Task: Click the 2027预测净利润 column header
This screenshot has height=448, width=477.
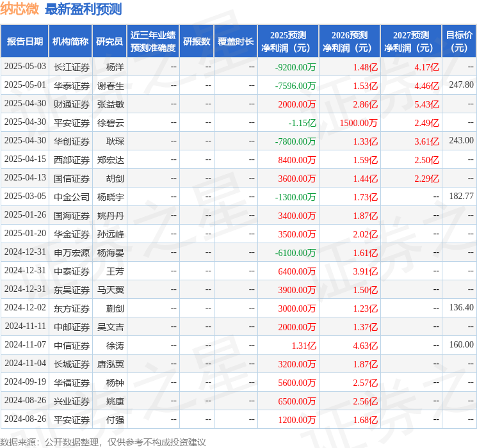Action: [x=411, y=42]
